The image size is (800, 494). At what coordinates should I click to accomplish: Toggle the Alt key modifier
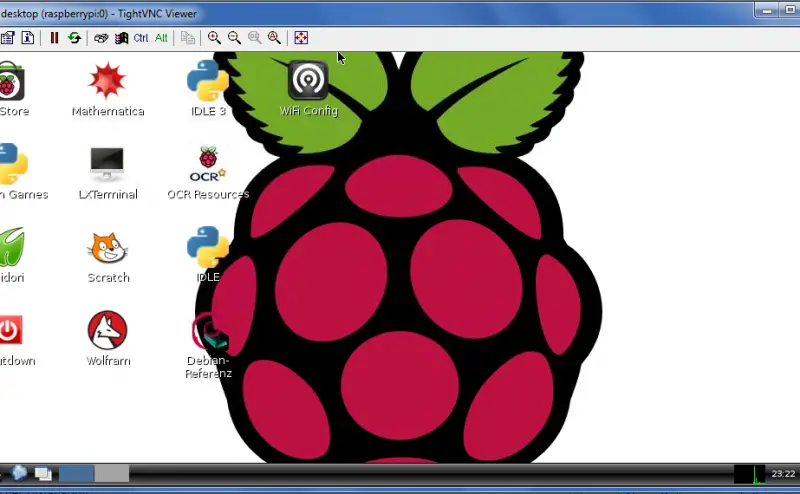click(x=161, y=38)
